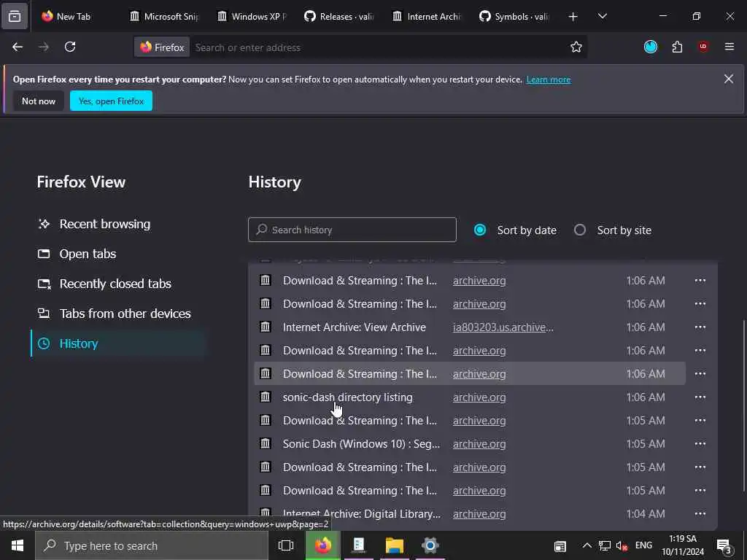This screenshot has height=560, width=747.
Task: Switch to the Microsoft Snip tab
Action: click(x=165, y=17)
